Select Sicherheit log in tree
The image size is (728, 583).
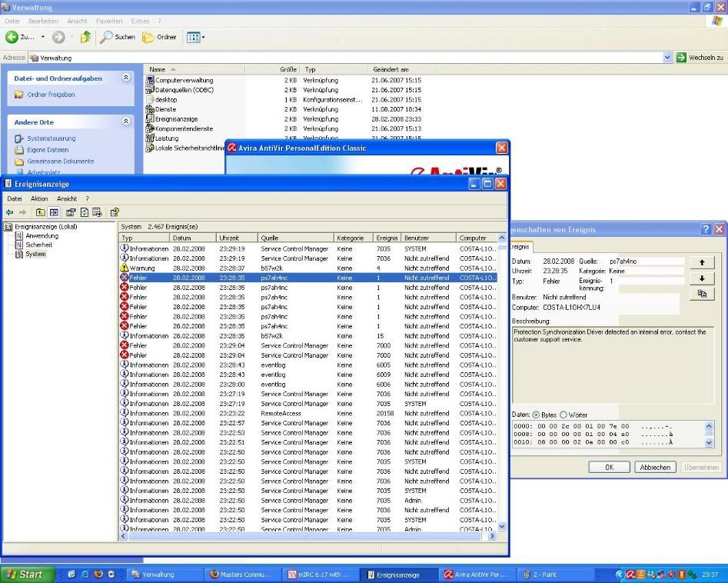click(x=39, y=245)
